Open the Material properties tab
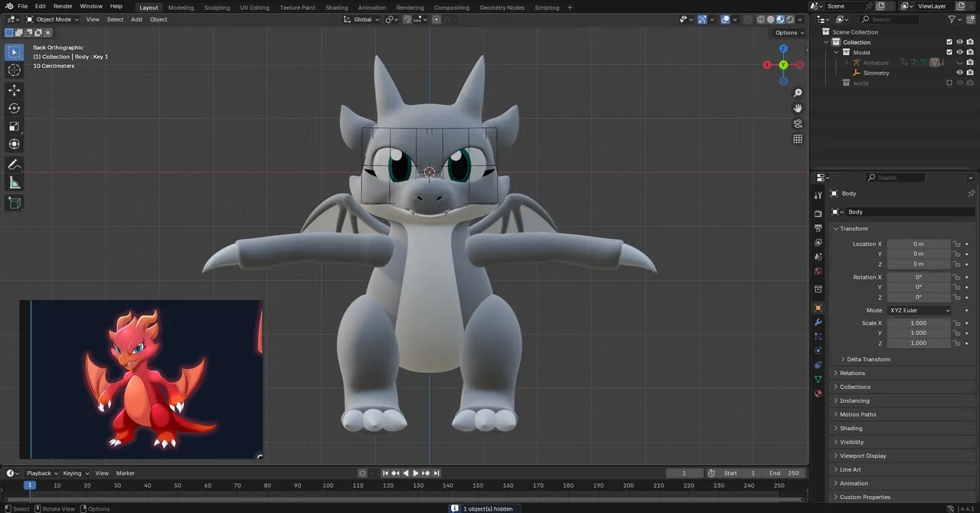The image size is (980, 513). coord(818,394)
